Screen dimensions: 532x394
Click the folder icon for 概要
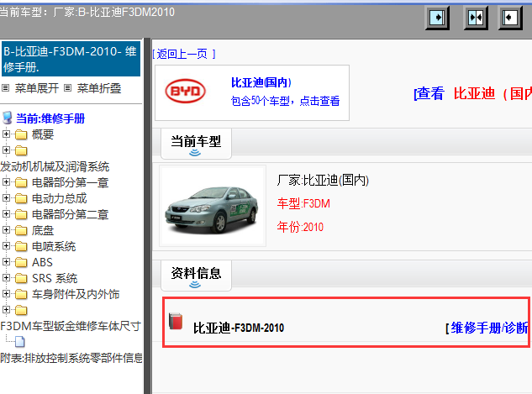coord(21,134)
